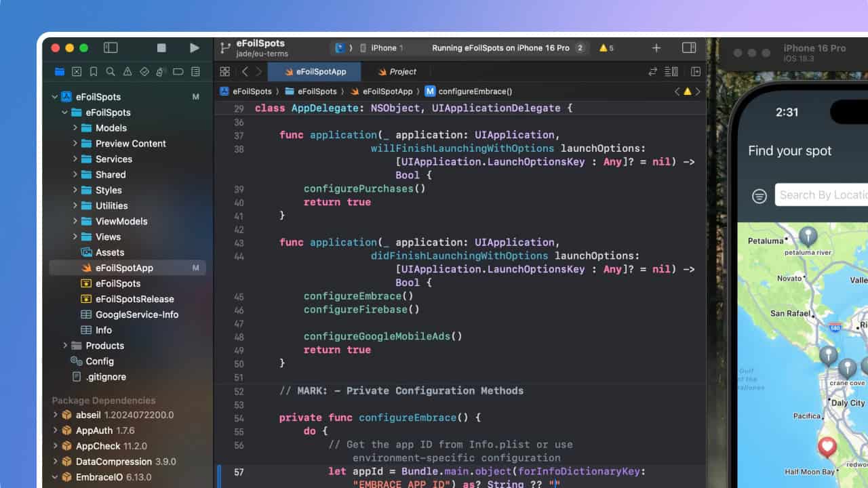Add a new editor on the right
The width and height of the screenshot is (868, 488).
click(x=696, y=72)
